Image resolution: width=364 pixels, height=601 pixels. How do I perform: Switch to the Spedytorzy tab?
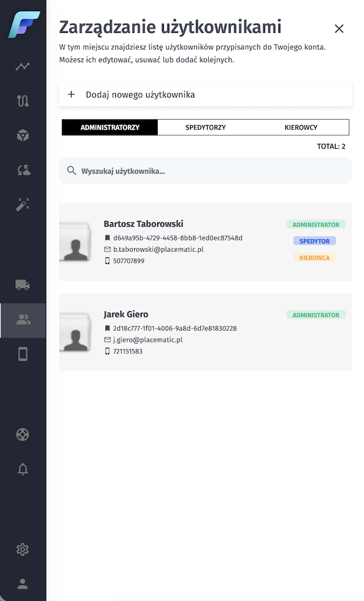coord(206,127)
